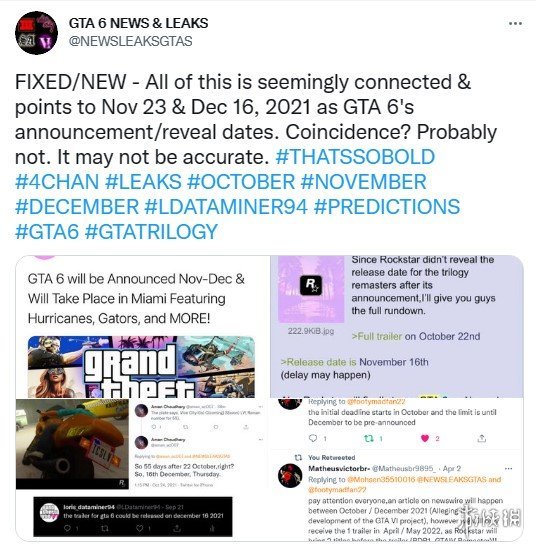
Task: Open the Grand Theft artwork image
Action: point(141,367)
